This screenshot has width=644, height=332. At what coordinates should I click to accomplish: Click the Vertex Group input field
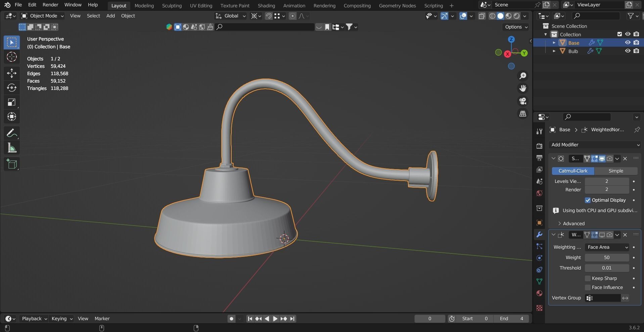point(603,298)
